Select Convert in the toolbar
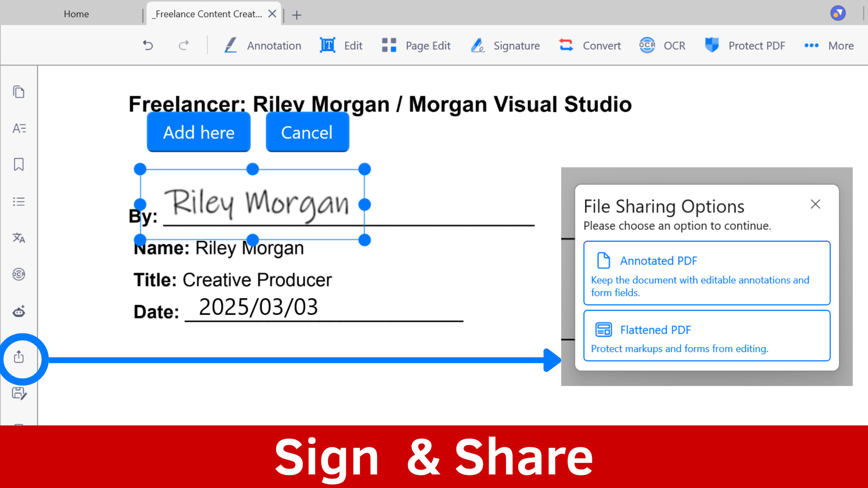The width and height of the screenshot is (868, 488). (x=590, y=46)
